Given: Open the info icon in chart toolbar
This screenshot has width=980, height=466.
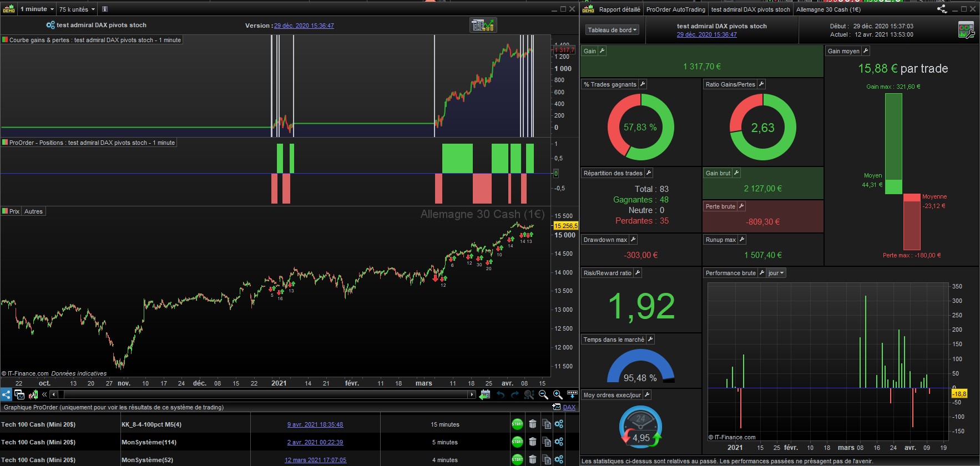Looking at the screenshot, I should pyautogui.click(x=105, y=9).
